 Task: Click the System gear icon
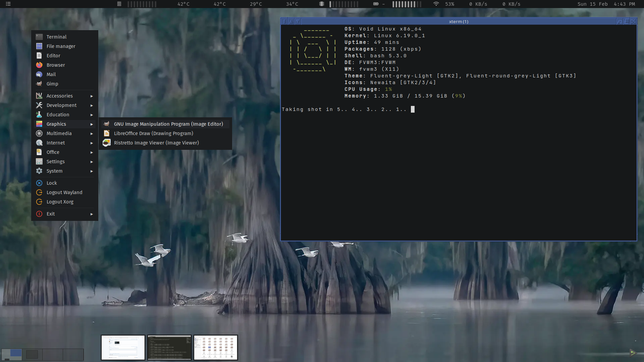39,171
